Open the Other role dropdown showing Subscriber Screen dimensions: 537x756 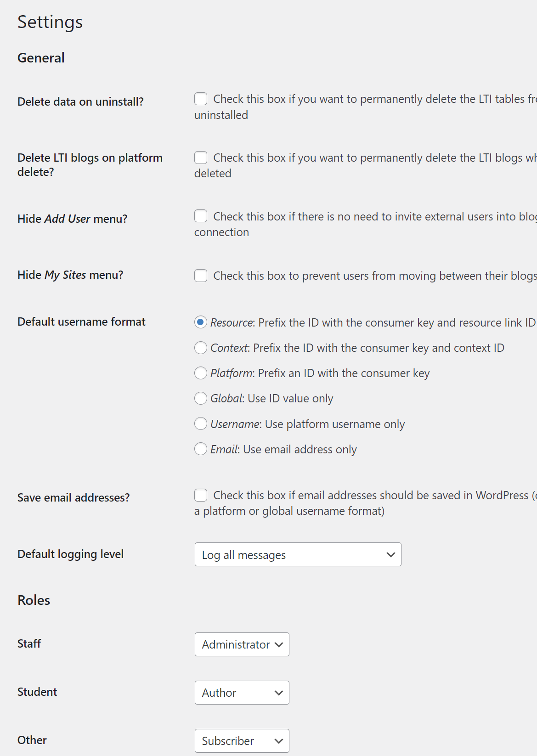(242, 740)
